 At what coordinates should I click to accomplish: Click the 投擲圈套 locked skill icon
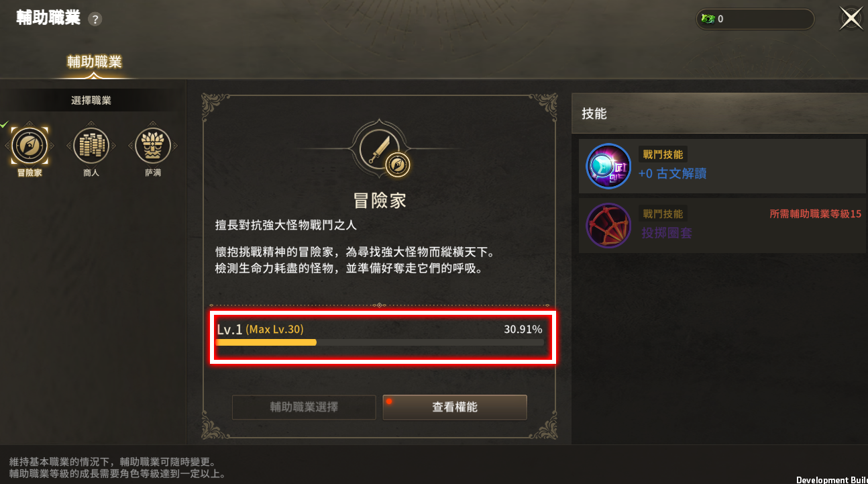[608, 226]
